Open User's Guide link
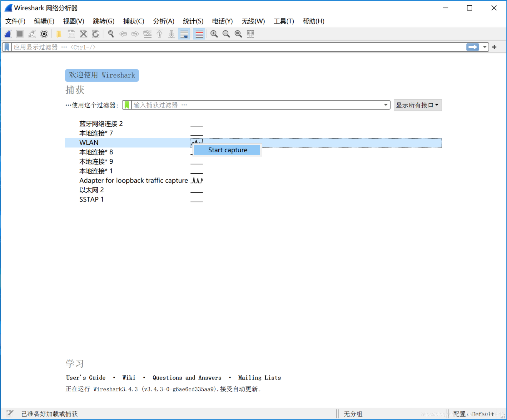Screen dimensions: 507x420 coord(86,378)
